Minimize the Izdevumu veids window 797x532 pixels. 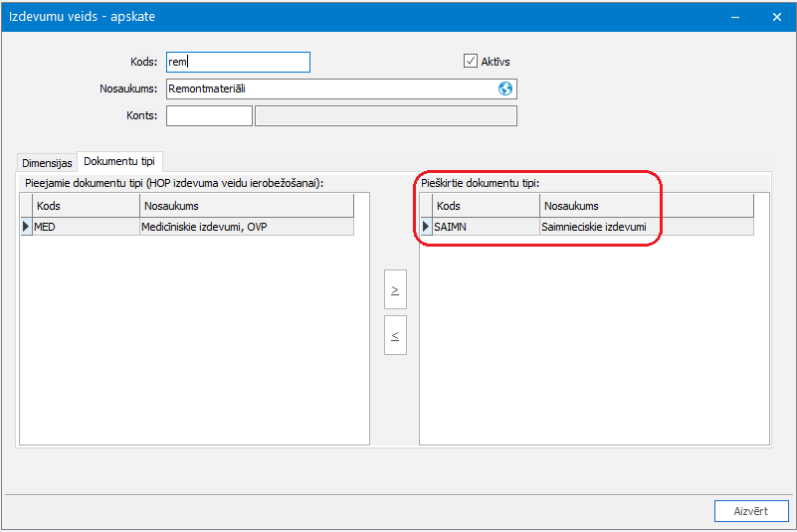click(735, 17)
